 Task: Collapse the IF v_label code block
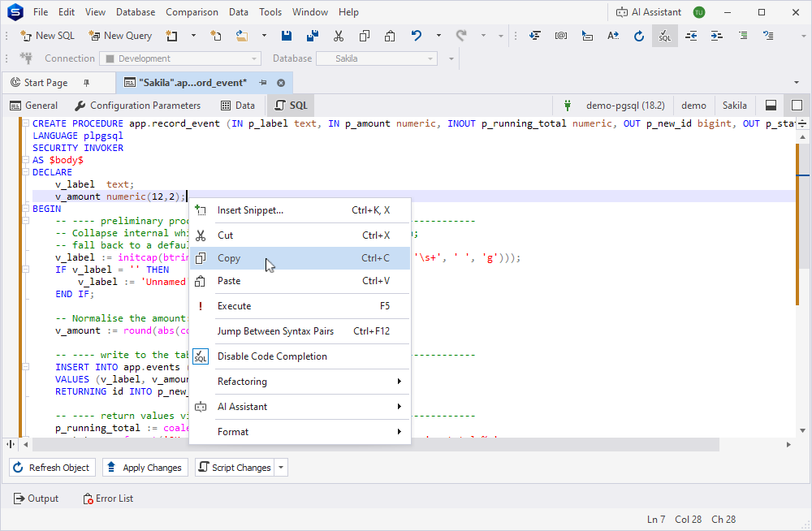pos(25,270)
